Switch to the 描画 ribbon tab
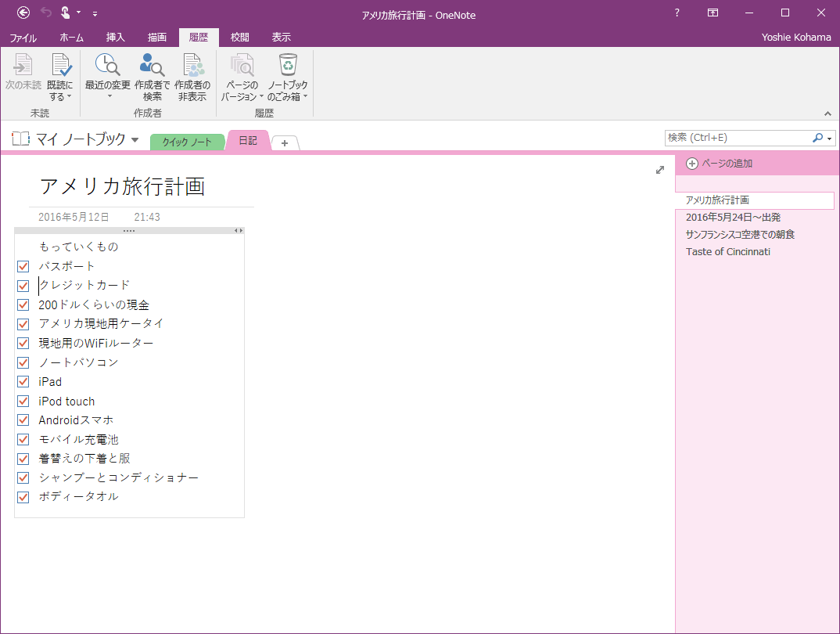The width and height of the screenshot is (840, 634). (x=157, y=38)
